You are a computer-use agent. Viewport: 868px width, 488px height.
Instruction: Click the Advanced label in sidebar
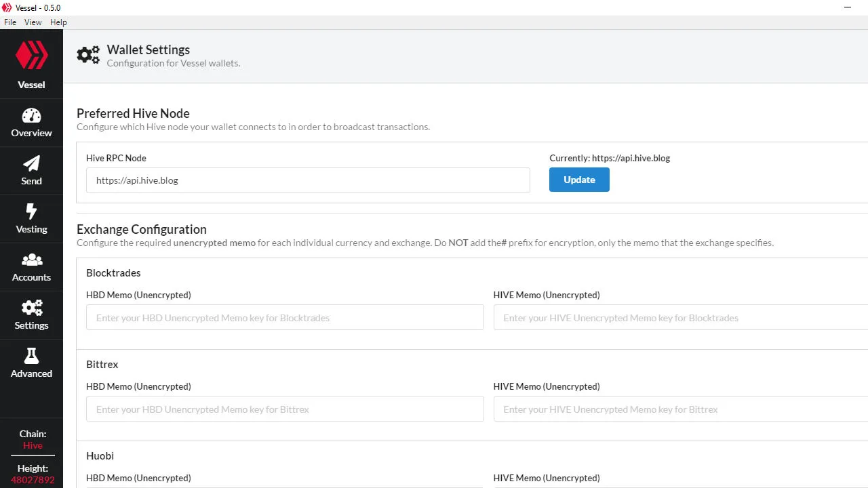coord(31,373)
